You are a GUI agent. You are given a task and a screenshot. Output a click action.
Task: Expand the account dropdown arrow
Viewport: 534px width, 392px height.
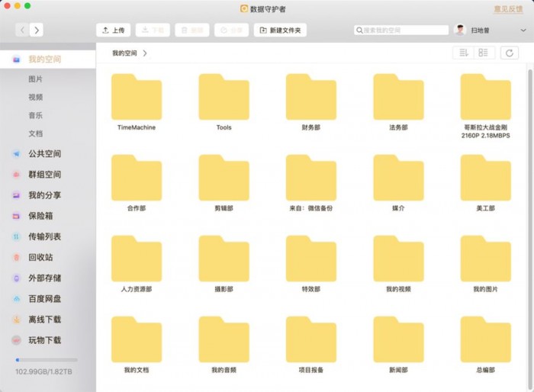point(523,31)
